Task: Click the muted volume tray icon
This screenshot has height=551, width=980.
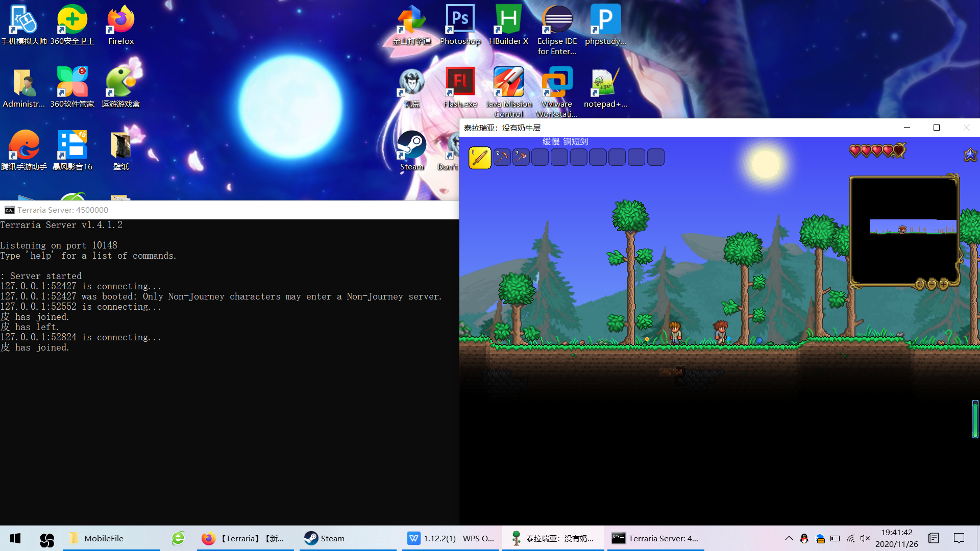Action: click(x=865, y=538)
